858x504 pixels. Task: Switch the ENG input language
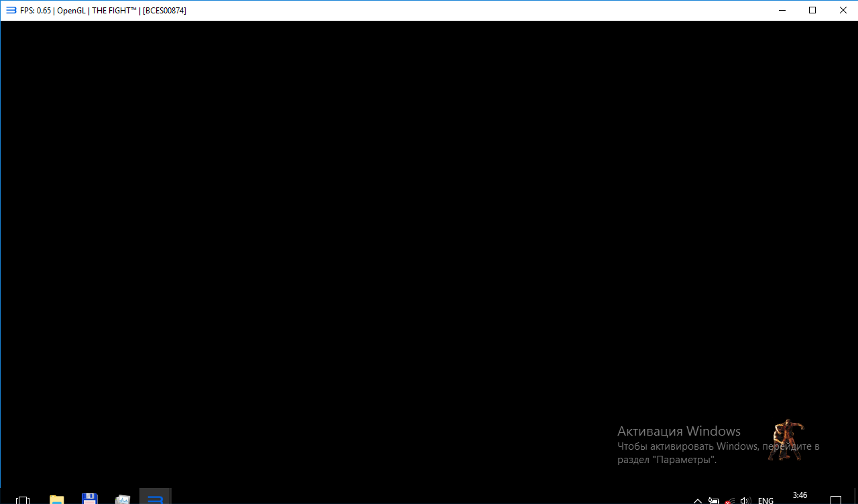(x=765, y=501)
